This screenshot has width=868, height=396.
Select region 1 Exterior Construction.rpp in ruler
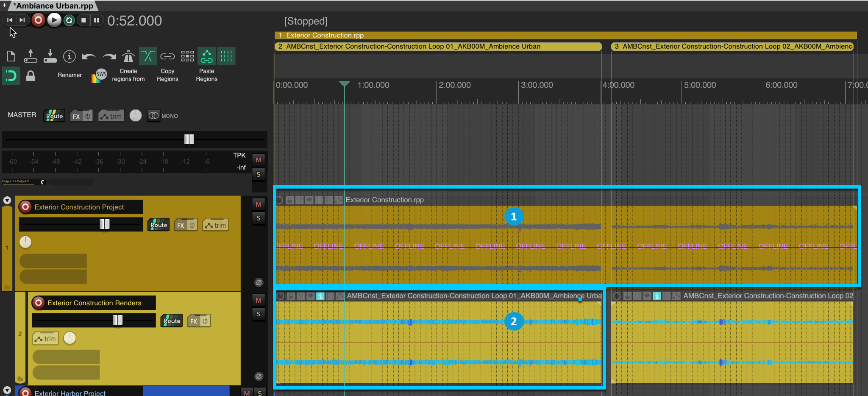point(325,35)
